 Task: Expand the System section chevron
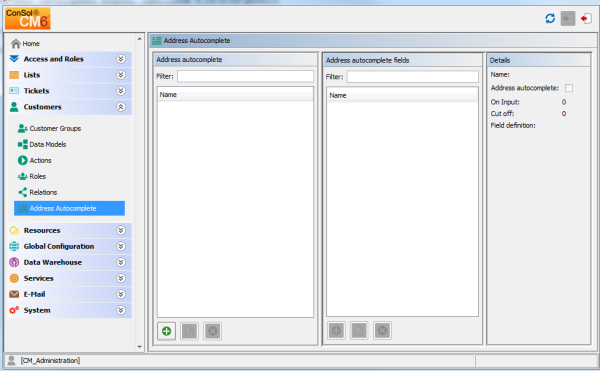tap(121, 310)
